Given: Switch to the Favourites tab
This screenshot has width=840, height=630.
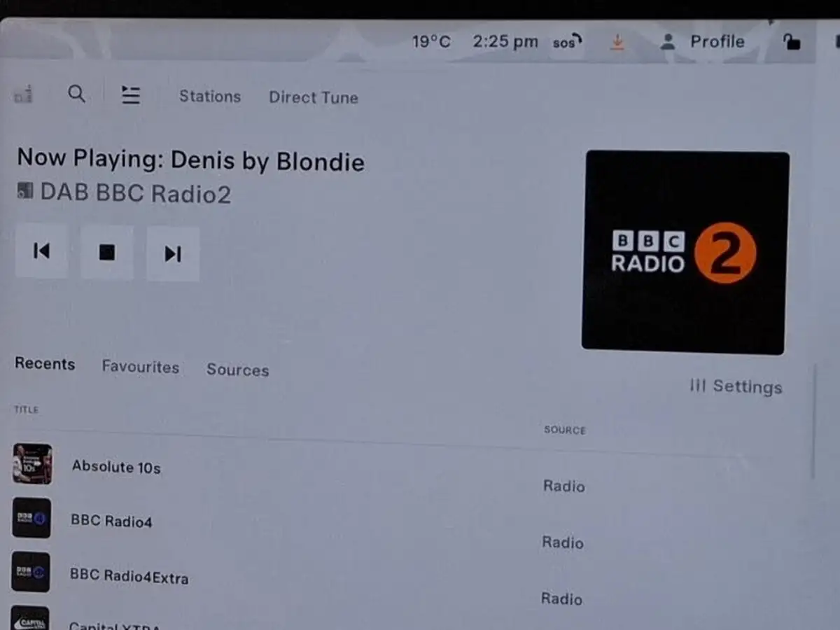Looking at the screenshot, I should coord(141,367).
